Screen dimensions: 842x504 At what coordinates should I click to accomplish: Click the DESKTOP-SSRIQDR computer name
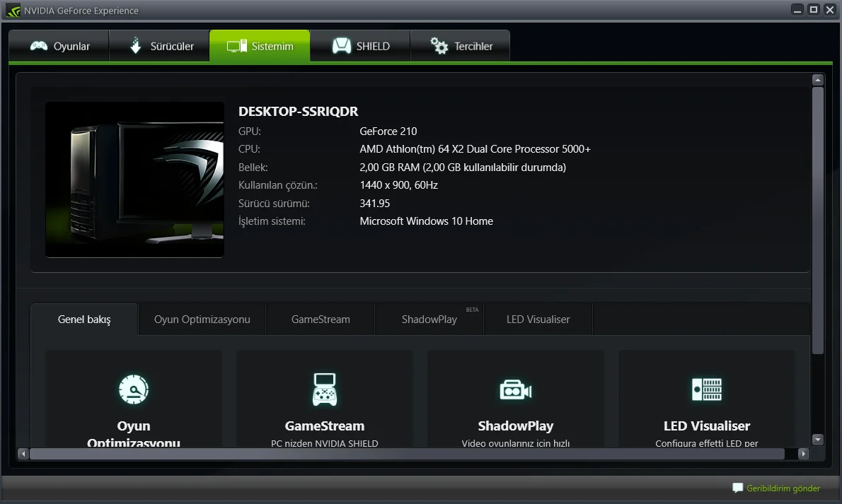[x=299, y=112]
